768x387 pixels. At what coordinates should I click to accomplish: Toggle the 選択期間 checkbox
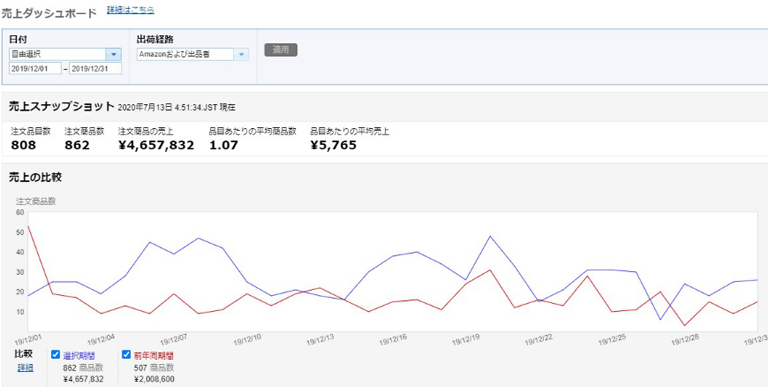(55, 355)
